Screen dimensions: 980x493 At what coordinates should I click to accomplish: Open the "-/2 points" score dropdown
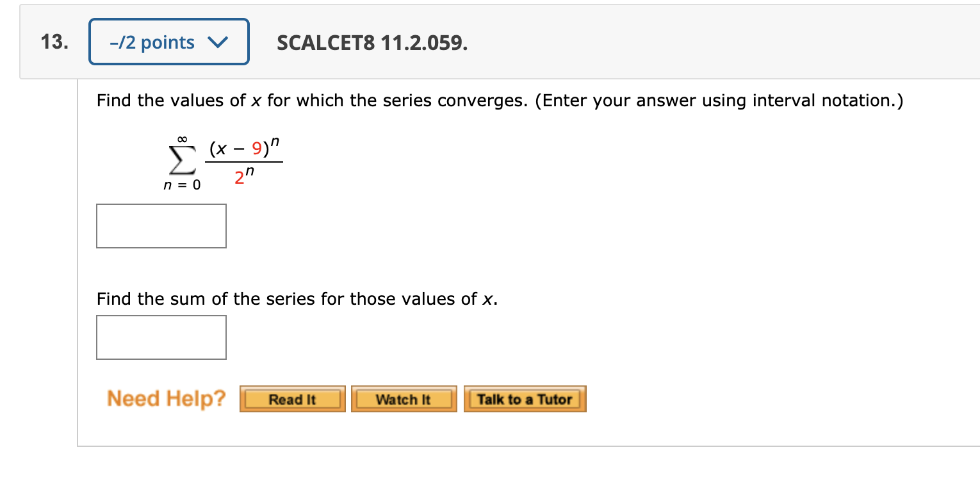click(168, 41)
